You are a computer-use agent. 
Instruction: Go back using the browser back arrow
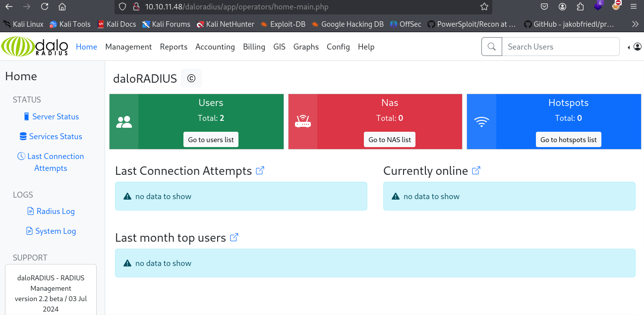pos(9,7)
